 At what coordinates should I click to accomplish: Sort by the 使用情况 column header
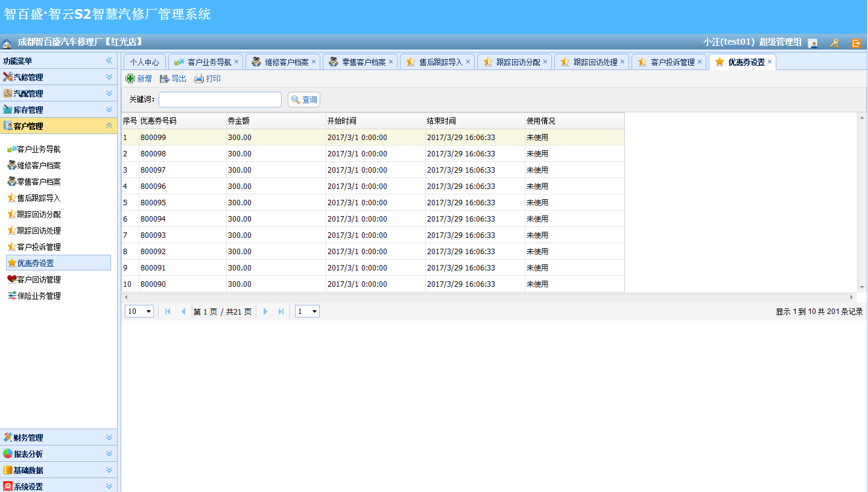[x=575, y=121]
